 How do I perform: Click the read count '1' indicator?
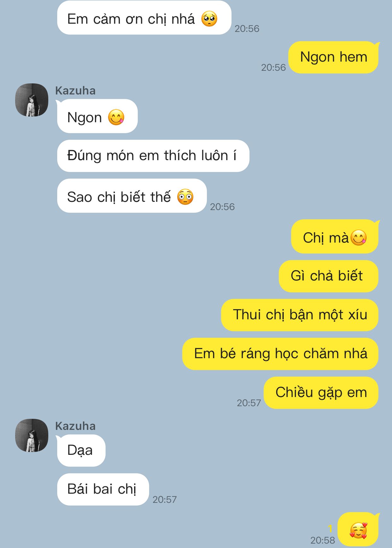[330, 528]
